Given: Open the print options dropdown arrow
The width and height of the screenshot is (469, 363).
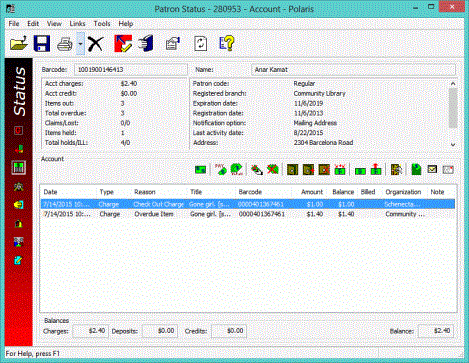Looking at the screenshot, I should 81,44.
